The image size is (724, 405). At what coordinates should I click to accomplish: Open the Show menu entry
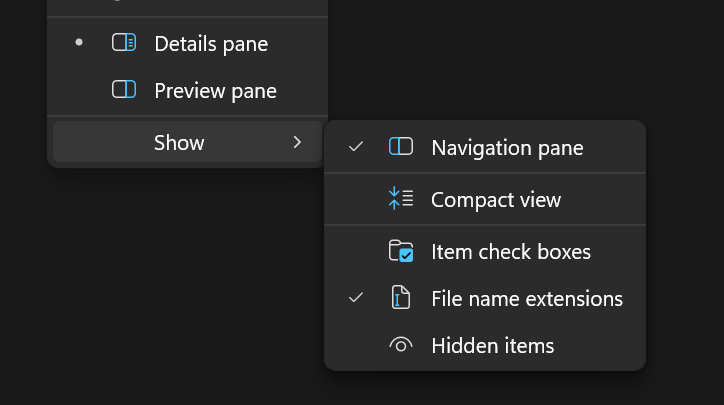pyautogui.click(x=179, y=143)
